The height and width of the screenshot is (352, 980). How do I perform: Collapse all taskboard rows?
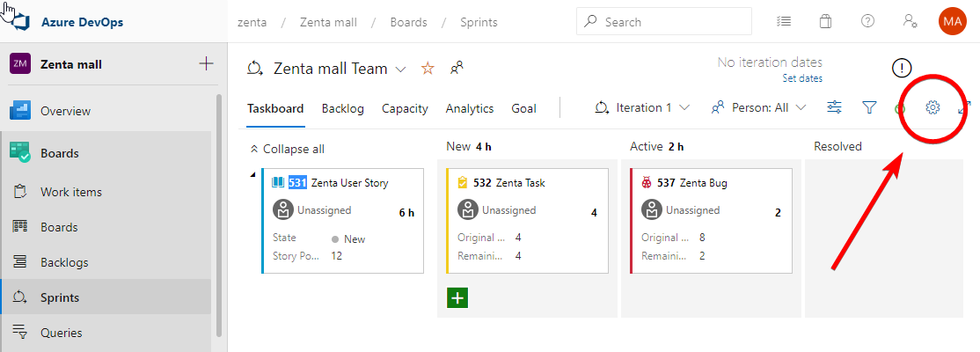(287, 149)
